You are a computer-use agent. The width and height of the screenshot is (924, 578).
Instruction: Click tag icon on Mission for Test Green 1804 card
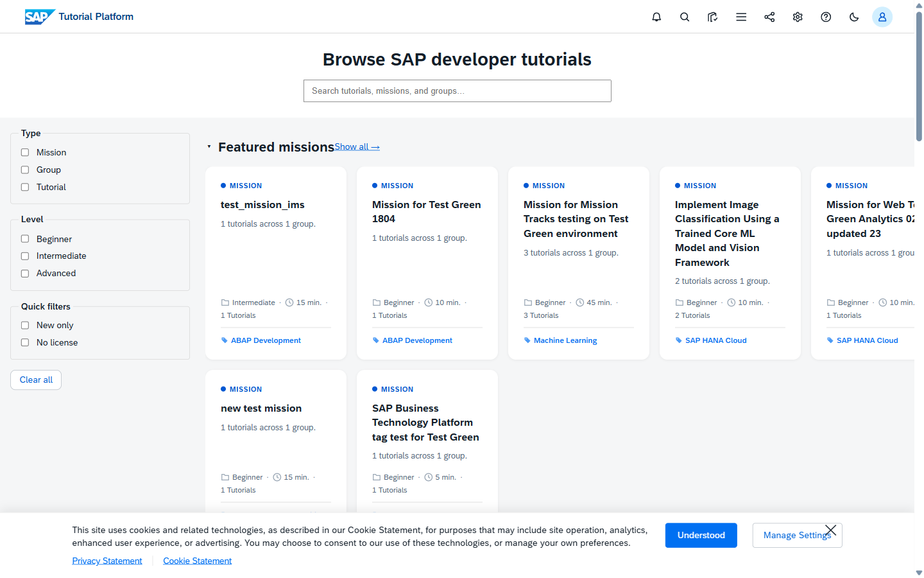coord(376,340)
